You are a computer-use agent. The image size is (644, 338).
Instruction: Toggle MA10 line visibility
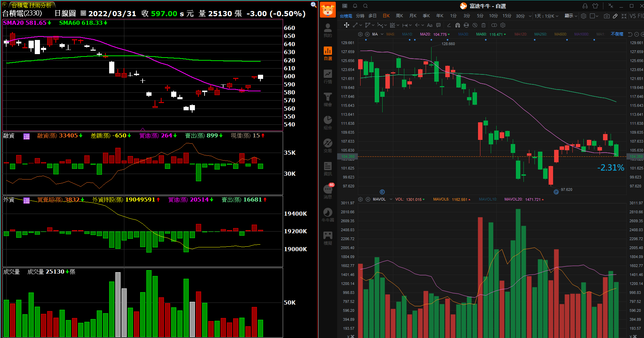407,34
